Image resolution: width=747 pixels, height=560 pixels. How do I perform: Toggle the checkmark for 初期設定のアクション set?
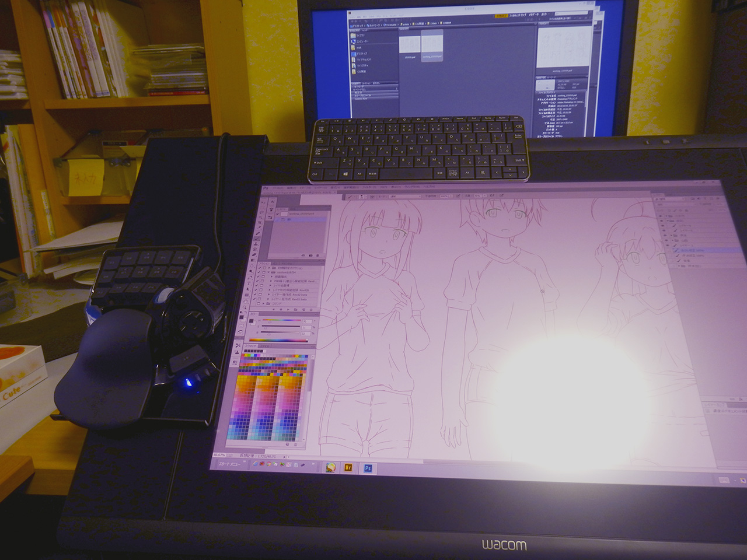[x=260, y=268]
